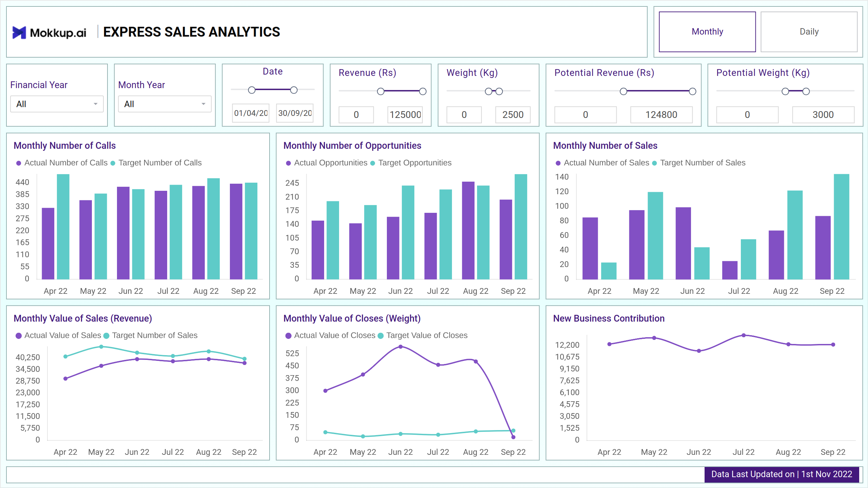868x488 pixels.
Task: Select the Apr 22 actual calls bar
Action: coord(48,244)
